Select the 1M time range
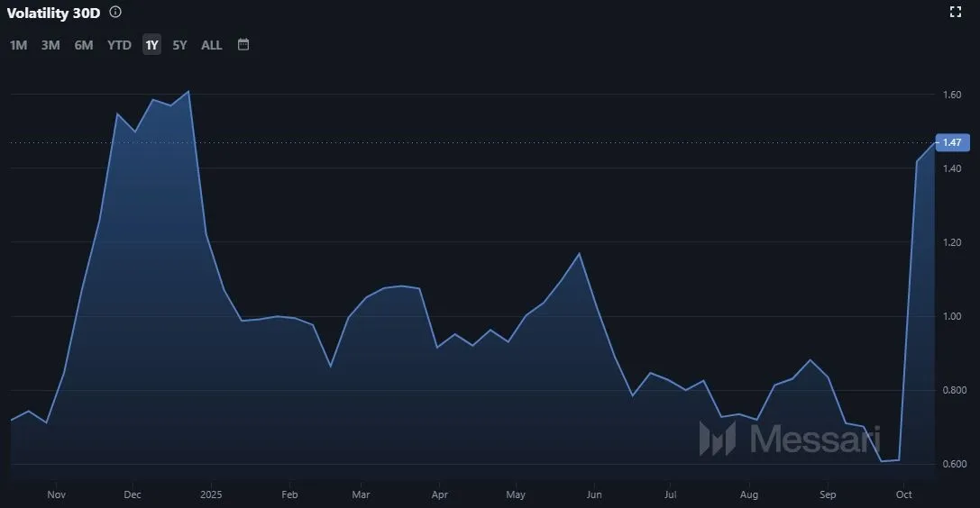The width and height of the screenshot is (980, 508). (x=18, y=45)
